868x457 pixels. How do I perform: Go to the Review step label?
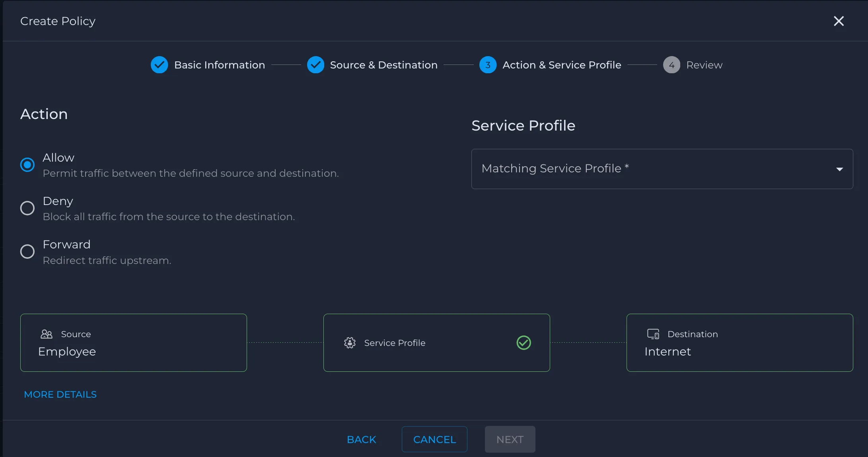pos(704,65)
